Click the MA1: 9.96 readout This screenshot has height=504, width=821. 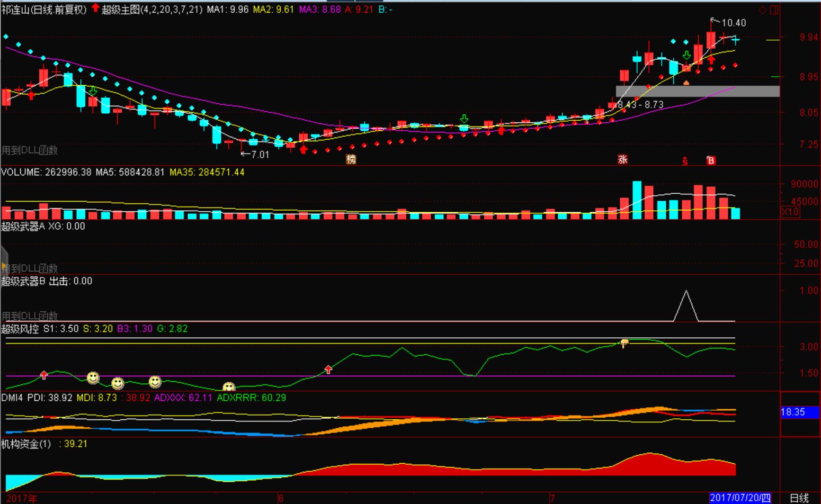point(227,9)
